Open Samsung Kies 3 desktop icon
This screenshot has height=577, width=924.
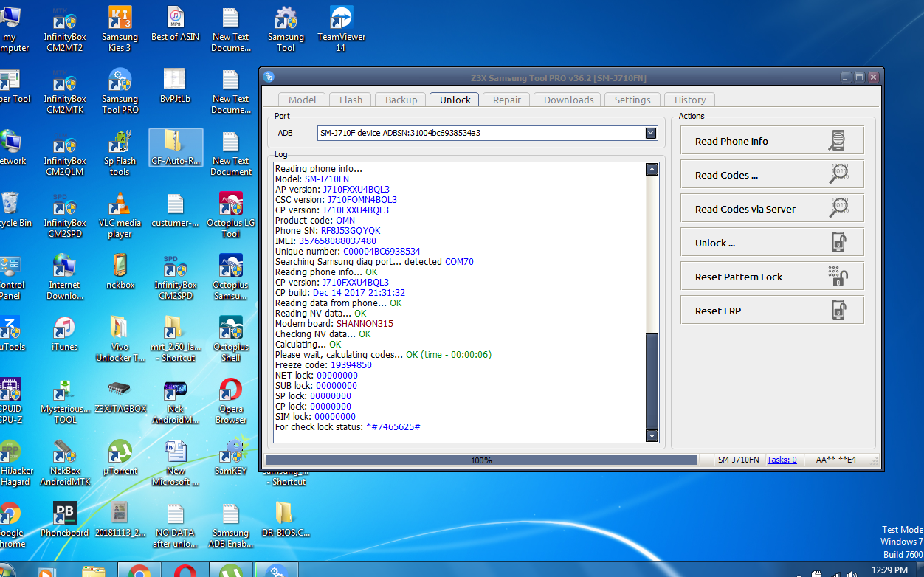(120, 30)
